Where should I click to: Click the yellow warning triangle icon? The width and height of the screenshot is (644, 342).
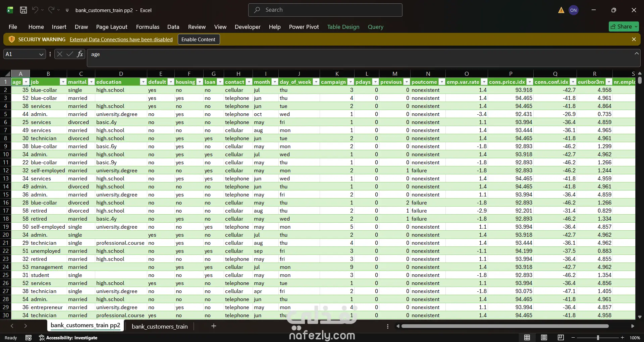[x=561, y=10]
